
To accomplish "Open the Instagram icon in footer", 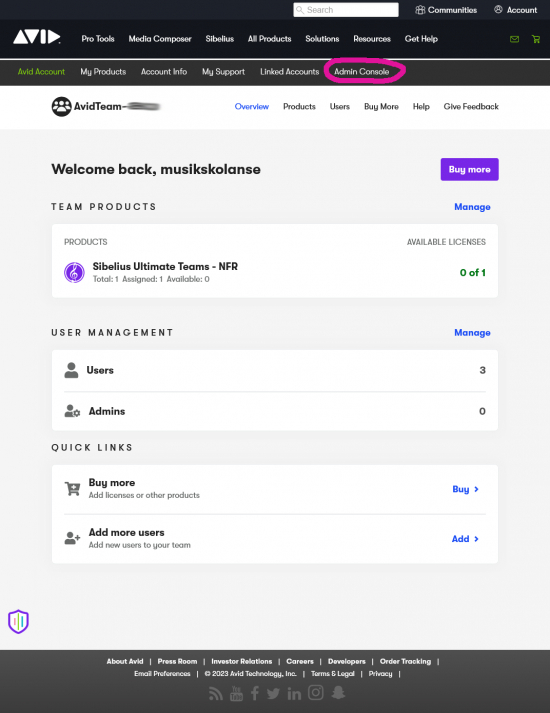I will tap(316, 692).
